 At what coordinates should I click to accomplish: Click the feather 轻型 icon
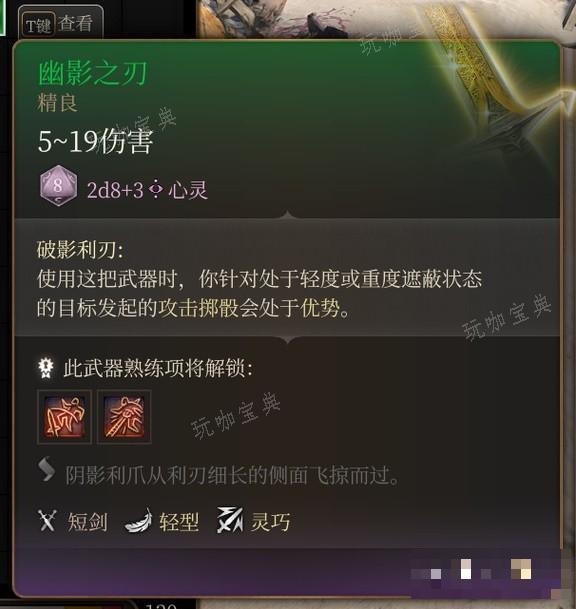138,521
